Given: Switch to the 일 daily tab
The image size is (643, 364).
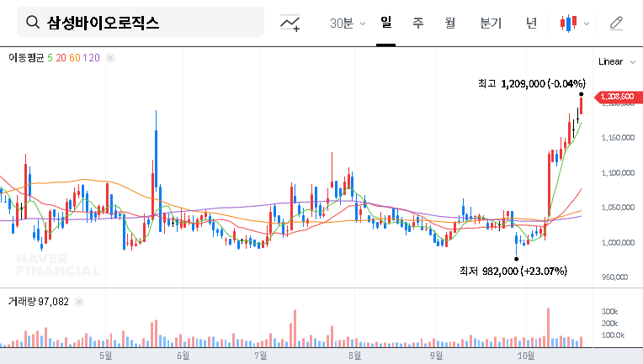Looking at the screenshot, I should [x=385, y=23].
